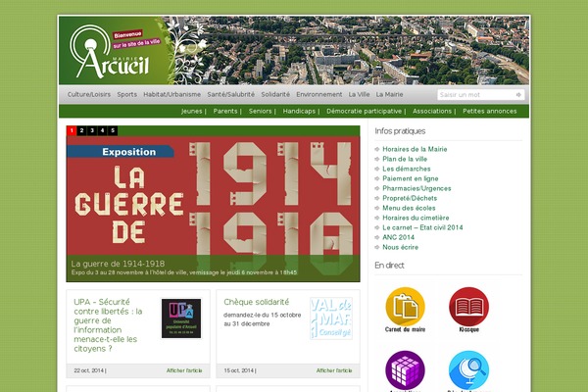Click La guerre de 1914-1918 caption title
The width and height of the screenshot is (588, 392).
pyautogui.click(x=118, y=264)
